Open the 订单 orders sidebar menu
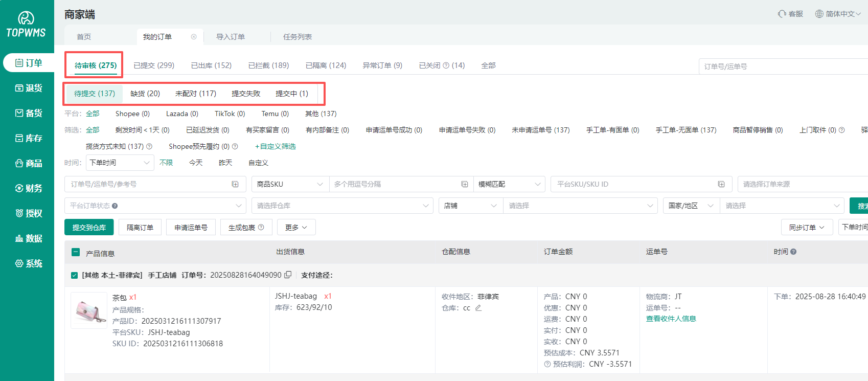 tap(29, 63)
